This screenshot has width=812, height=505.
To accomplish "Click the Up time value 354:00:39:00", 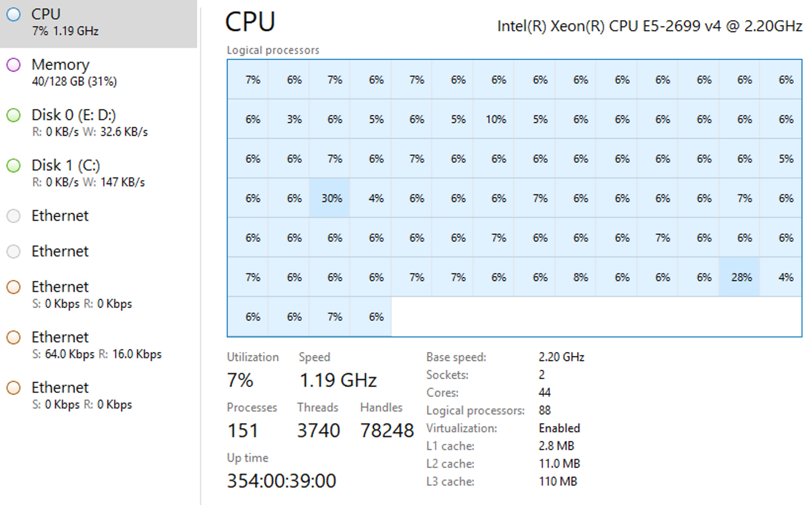I will 281,481.
